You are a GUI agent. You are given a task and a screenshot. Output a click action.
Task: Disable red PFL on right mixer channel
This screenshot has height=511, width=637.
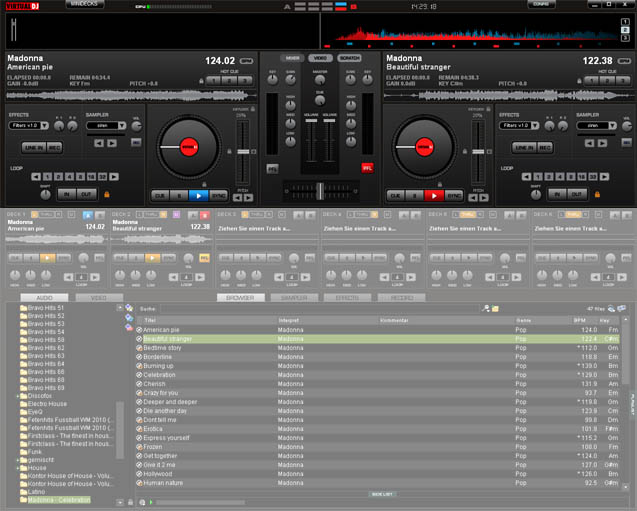point(367,168)
